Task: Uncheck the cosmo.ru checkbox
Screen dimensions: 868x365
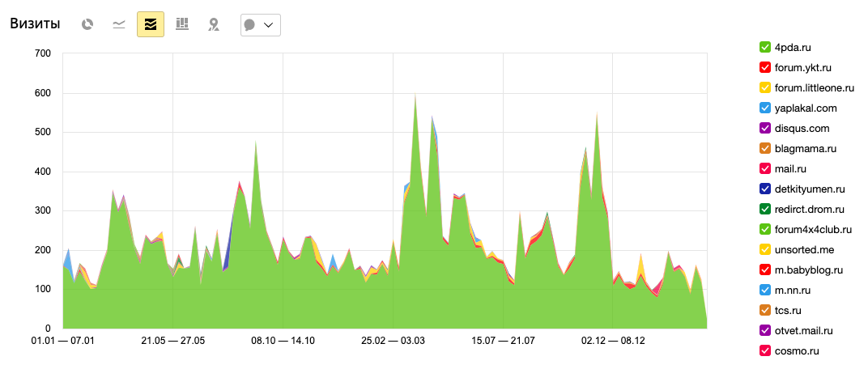Action: (x=765, y=350)
